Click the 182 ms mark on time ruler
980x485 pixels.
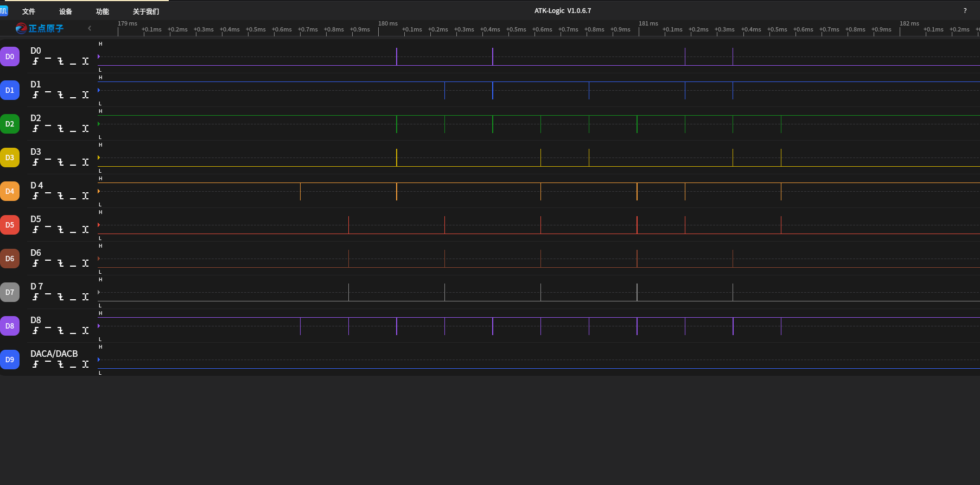[909, 23]
